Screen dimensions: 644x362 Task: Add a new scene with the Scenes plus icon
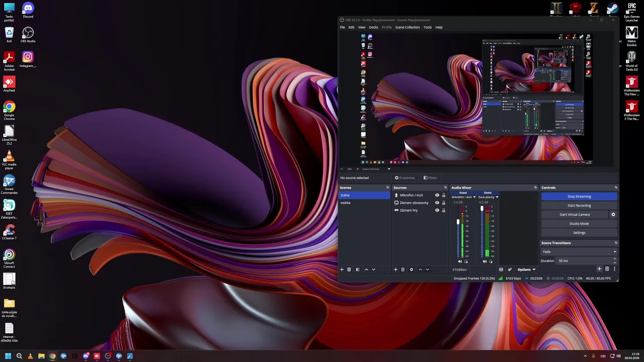(342, 269)
